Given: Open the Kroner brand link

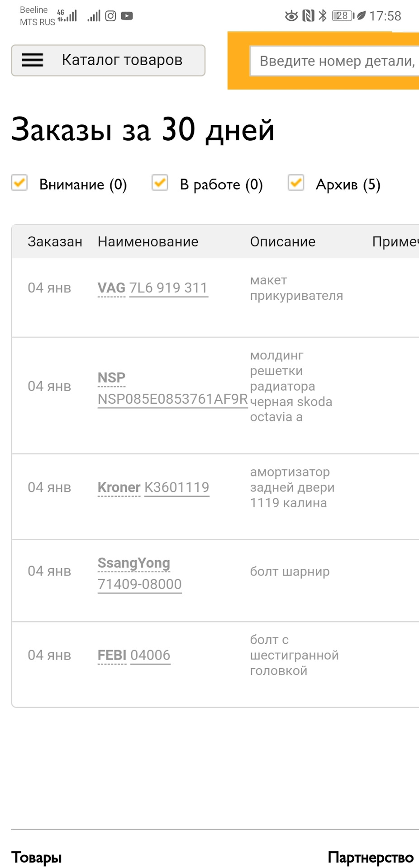Looking at the screenshot, I should click(x=119, y=487).
